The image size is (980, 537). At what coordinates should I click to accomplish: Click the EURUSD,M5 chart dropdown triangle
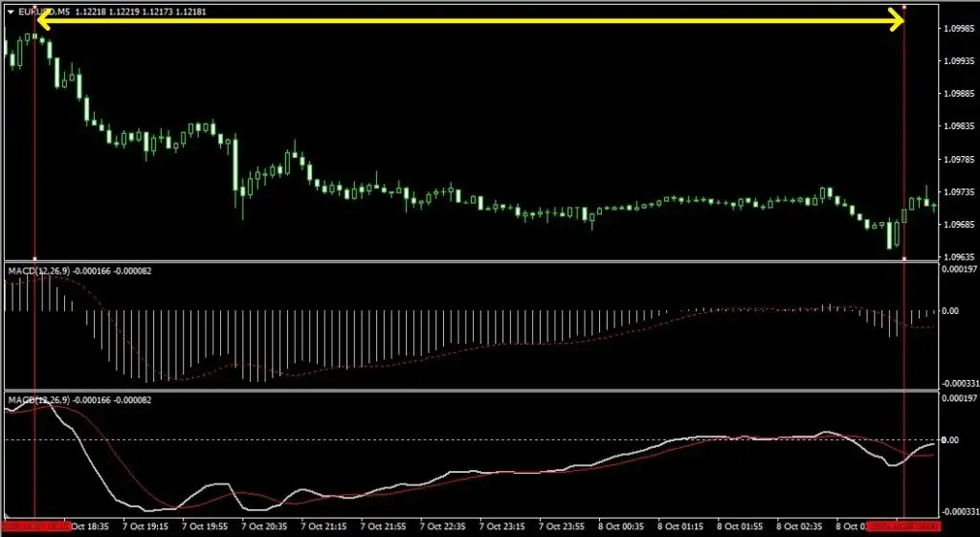point(11,11)
